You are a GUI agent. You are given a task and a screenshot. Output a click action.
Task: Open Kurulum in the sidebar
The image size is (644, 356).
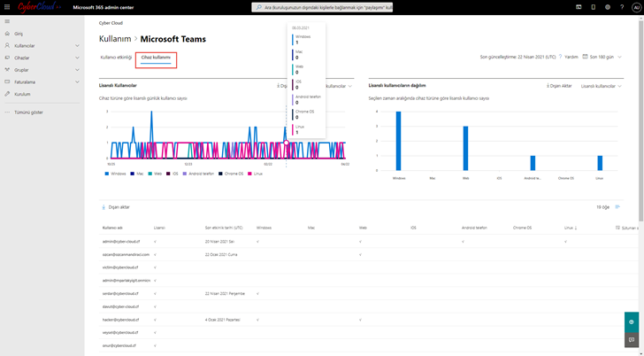23,94
